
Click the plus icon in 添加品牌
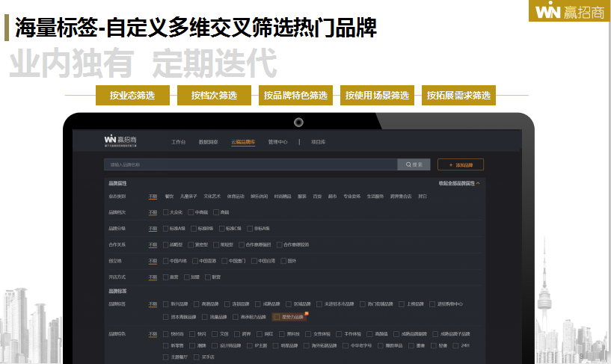[451, 165]
